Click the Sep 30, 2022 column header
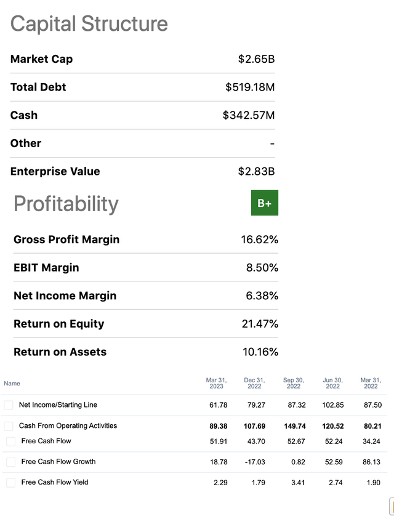 point(294,382)
